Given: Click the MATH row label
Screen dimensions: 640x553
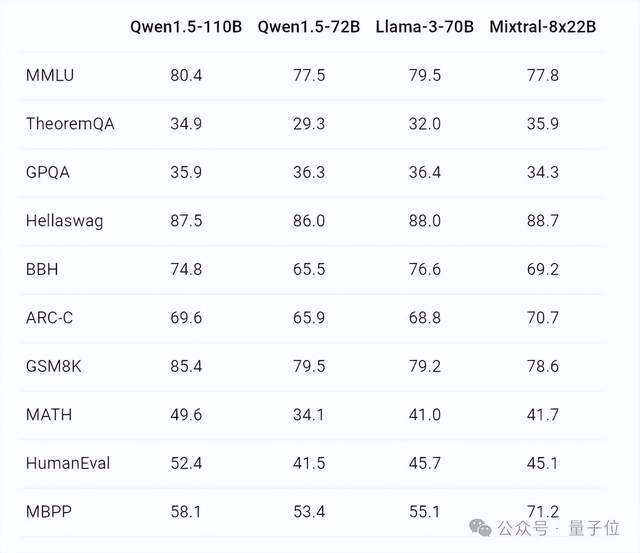Looking at the screenshot, I should [49, 415].
